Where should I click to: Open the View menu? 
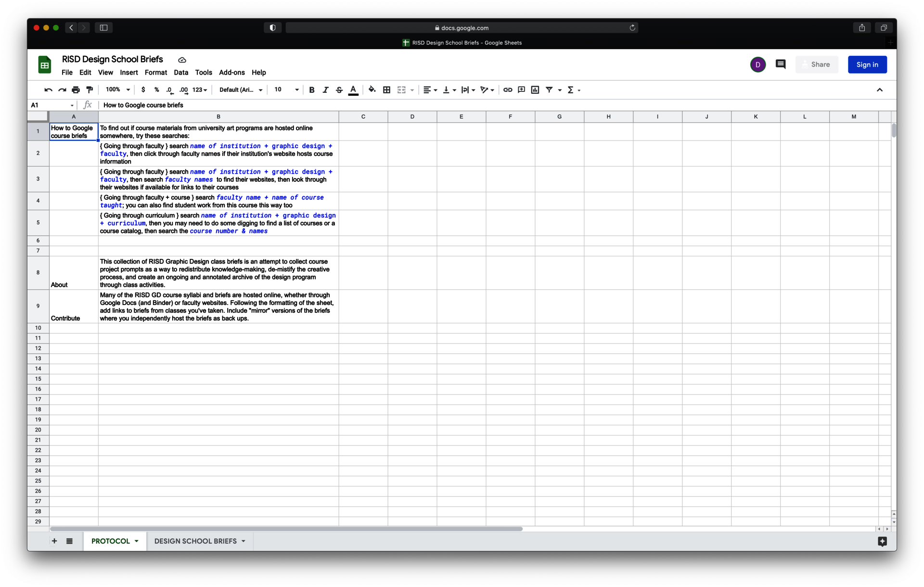(105, 73)
